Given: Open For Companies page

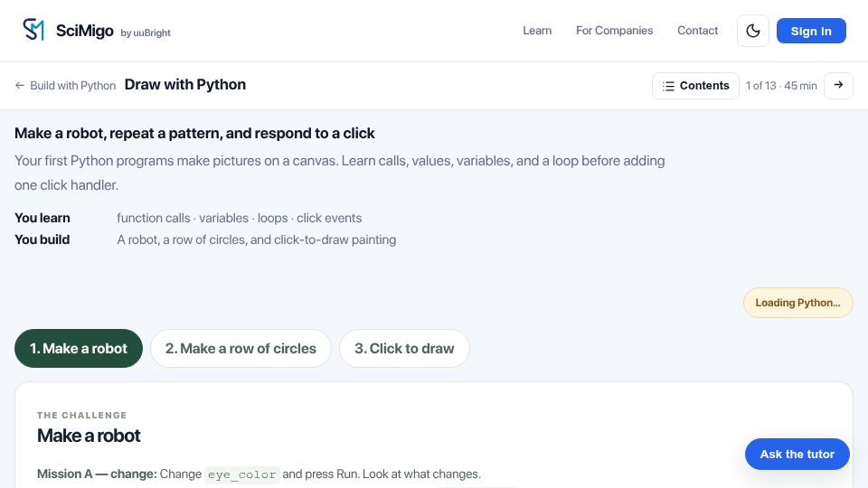Looking at the screenshot, I should coord(615,31).
